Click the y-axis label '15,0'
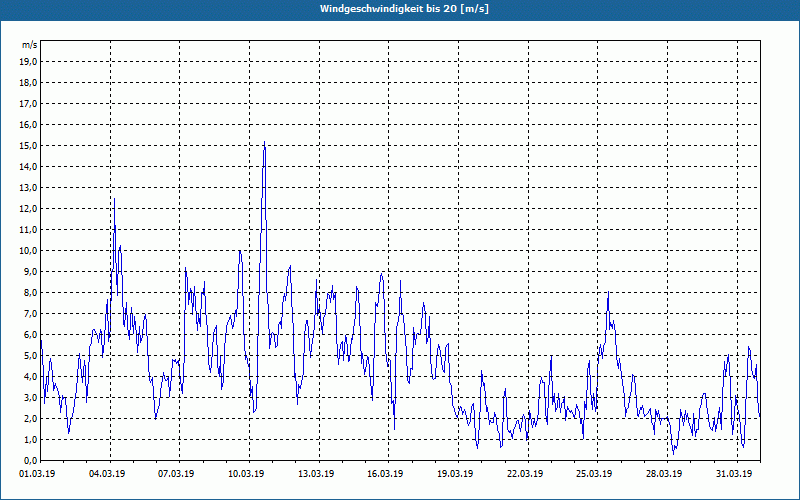This screenshot has width=800, height=500. click(x=28, y=145)
